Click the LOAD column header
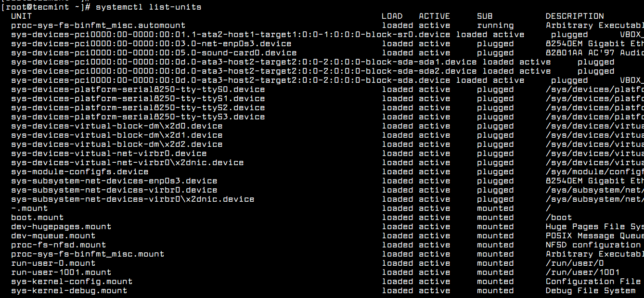Image resolution: width=644 pixels, height=298 pixels. click(392, 16)
